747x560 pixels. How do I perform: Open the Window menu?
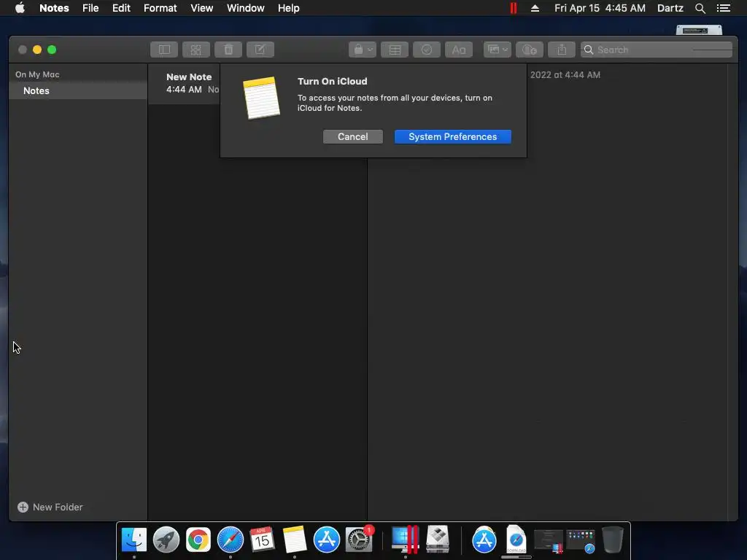245,8
